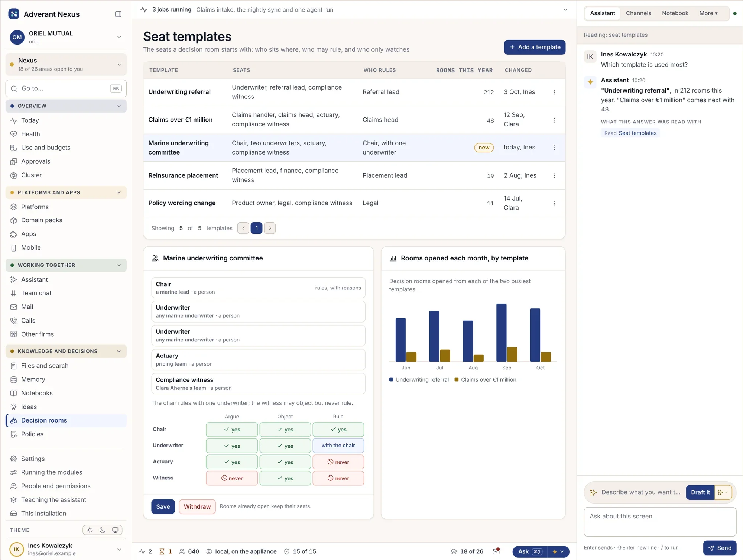Select the light theme sun icon
Image resolution: width=743 pixels, height=560 pixels.
pyautogui.click(x=90, y=530)
